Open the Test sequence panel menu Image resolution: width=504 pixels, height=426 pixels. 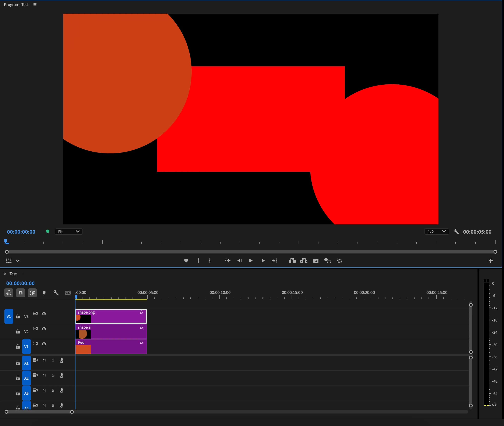(22, 274)
